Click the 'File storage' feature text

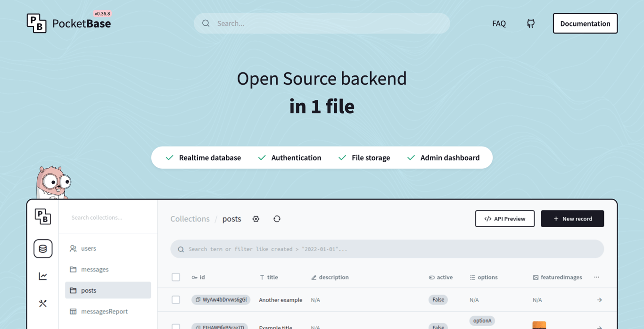pyautogui.click(x=371, y=158)
